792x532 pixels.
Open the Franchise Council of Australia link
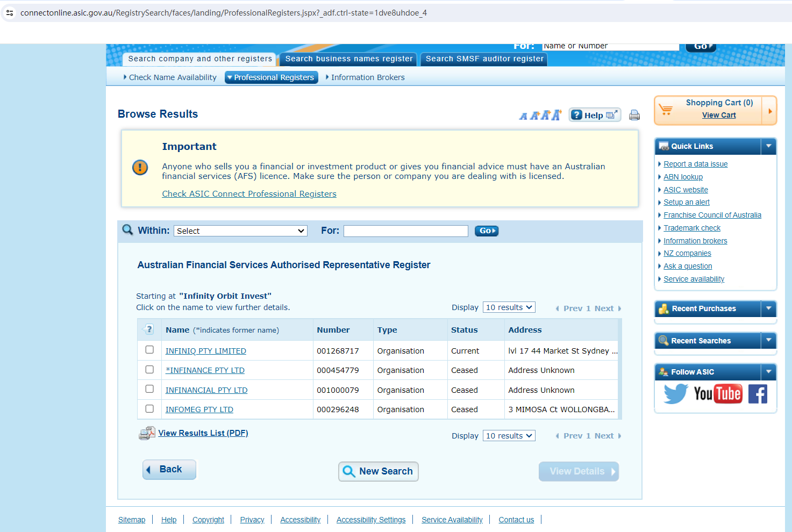(712, 215)
